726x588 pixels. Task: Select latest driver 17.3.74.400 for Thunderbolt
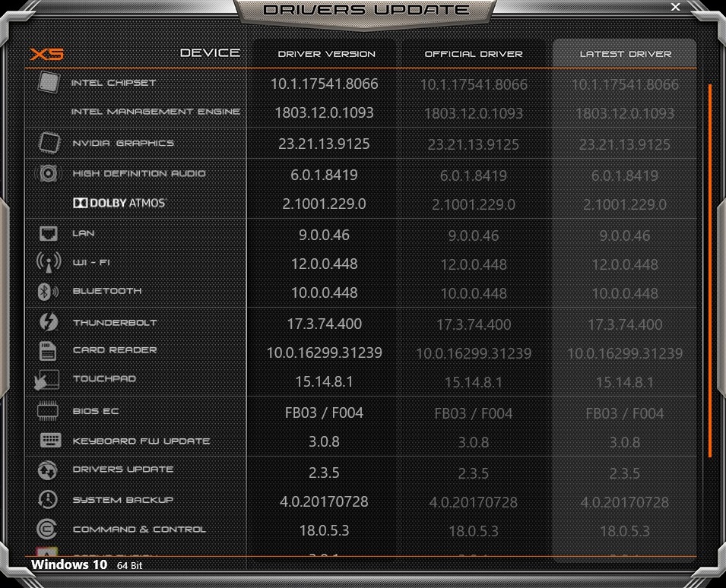625,324
